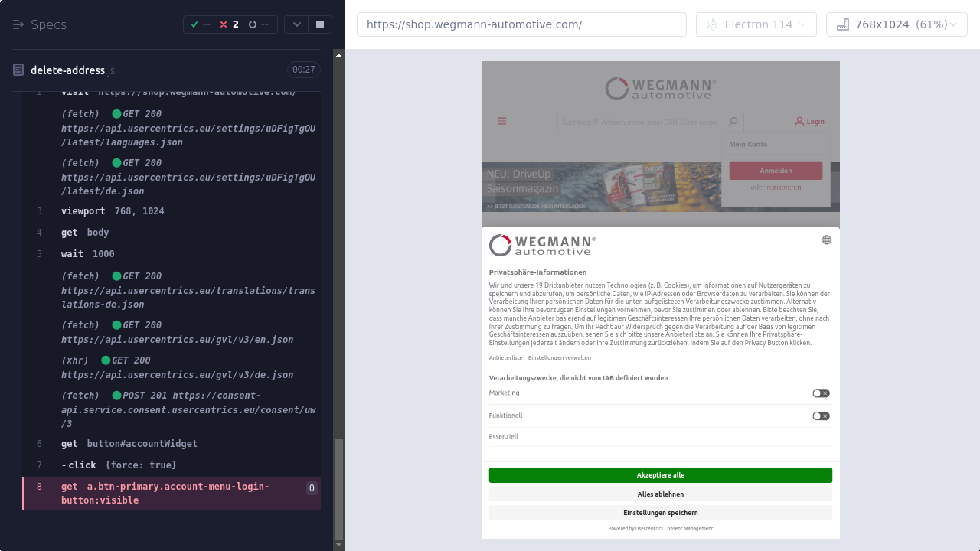Click the Wegmann automotive logo at page top

660,89
